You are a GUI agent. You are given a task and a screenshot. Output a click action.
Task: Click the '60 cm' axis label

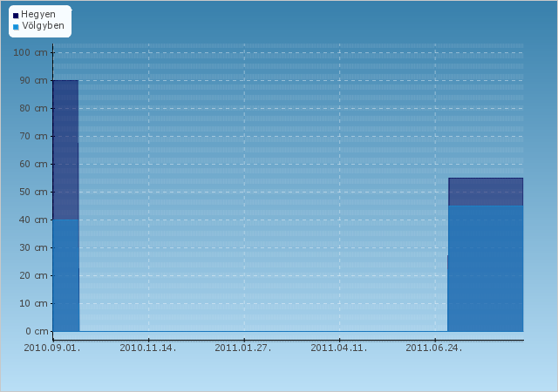[33, 164]
